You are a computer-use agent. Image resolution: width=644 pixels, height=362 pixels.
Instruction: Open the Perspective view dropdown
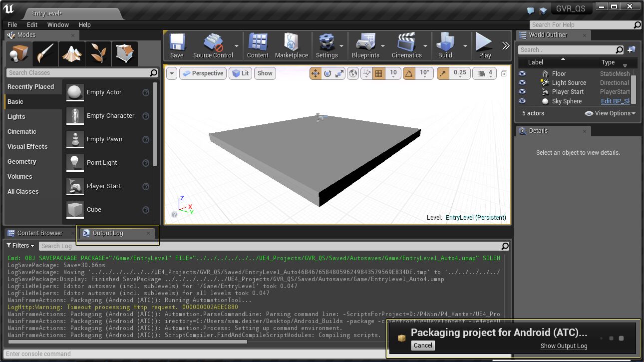click(203, 73)
